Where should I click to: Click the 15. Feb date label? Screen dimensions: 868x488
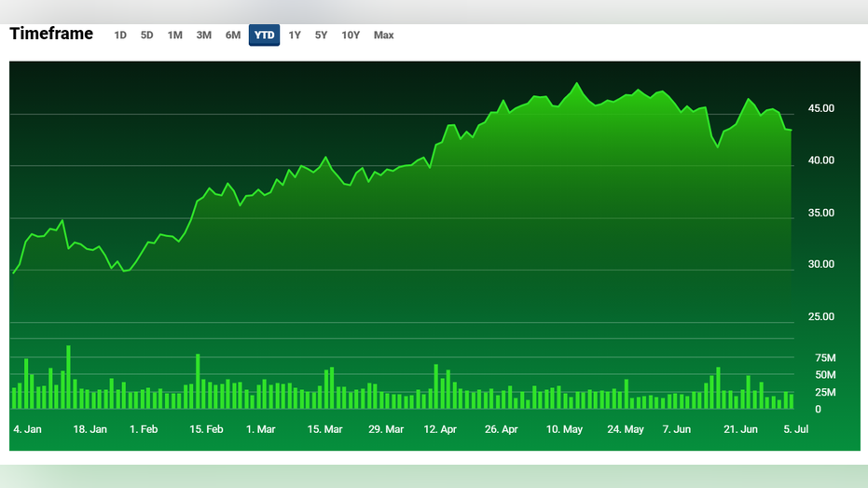click(x=206, y=429)
